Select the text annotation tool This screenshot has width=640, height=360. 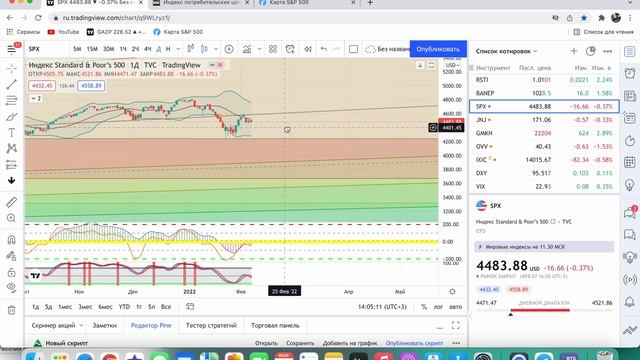point(11,133)
